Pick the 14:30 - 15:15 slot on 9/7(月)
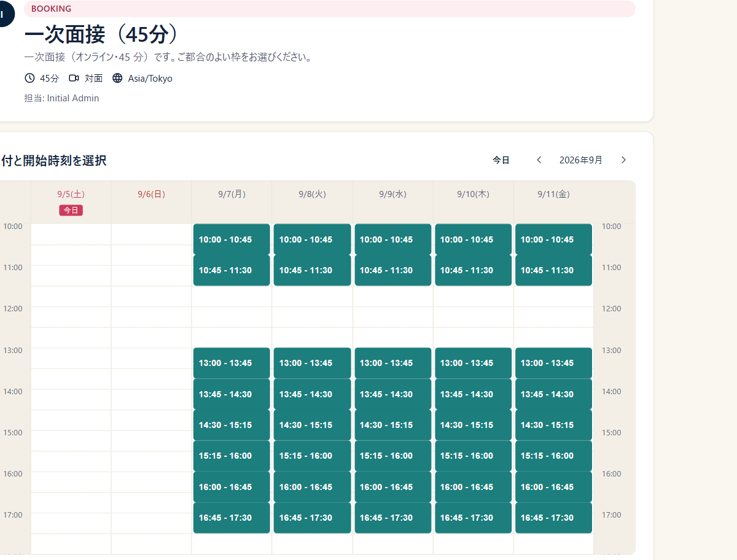737x560 pixels. point(232,425)
